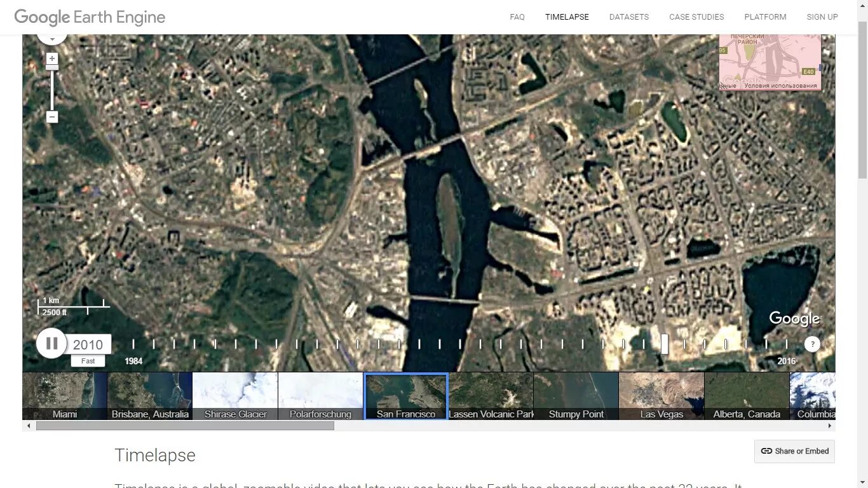Image resolution: width=868 pixels, height=488 pixels.
Task: Click the Google logo on the map
Action: [x=794, y=319]
